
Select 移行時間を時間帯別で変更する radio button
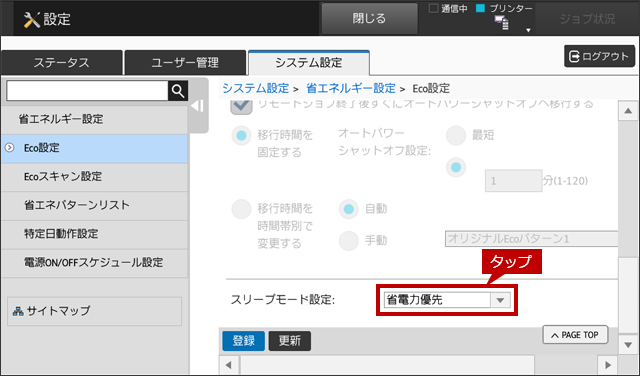pyautogui.click(x=241, y=209)
